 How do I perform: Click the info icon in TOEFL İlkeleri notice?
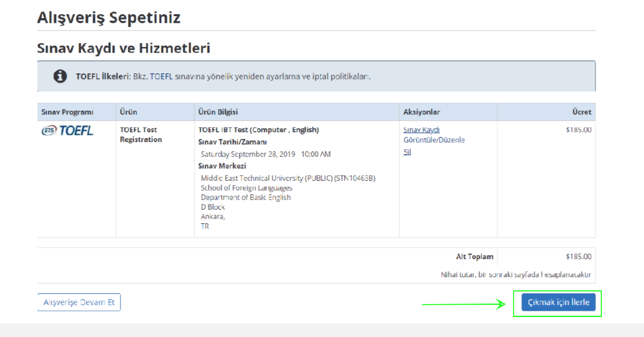60,77
